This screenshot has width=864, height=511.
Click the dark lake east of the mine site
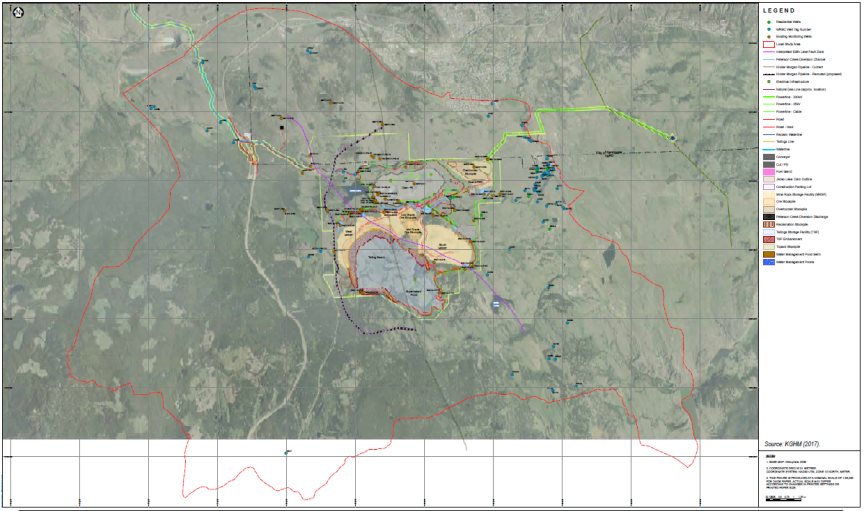click(x=609, y=254)
